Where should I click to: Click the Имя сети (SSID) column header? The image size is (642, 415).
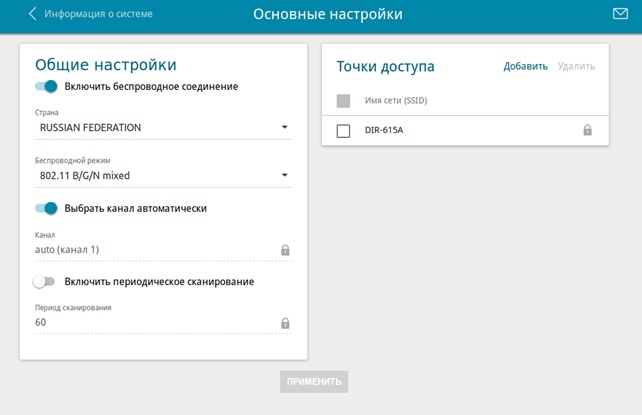click(396, 101)
